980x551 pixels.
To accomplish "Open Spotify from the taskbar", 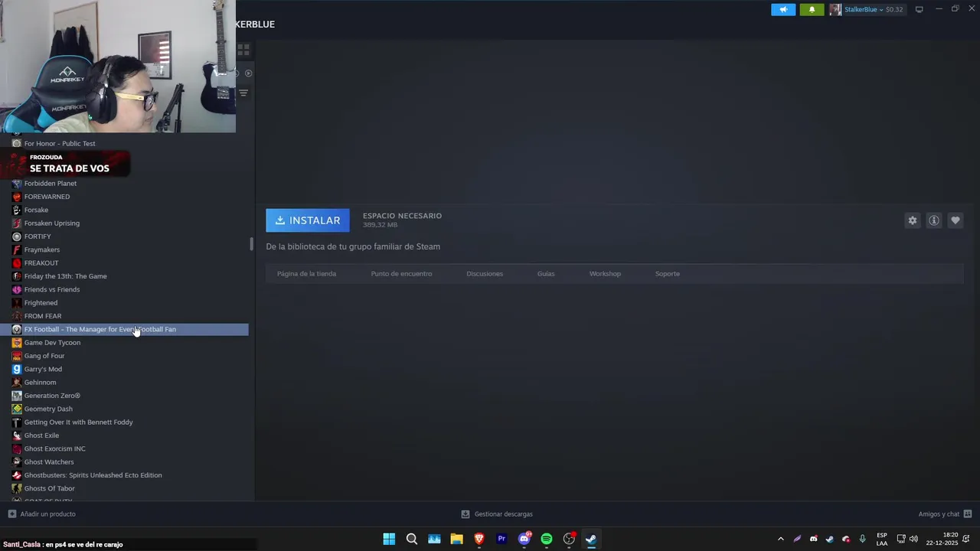I will (547, 539).
